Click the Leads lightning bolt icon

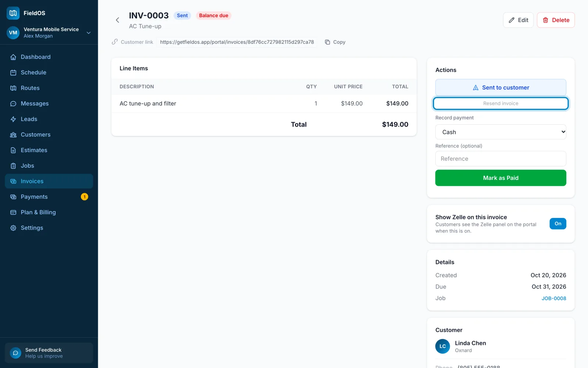coord(13,119)
